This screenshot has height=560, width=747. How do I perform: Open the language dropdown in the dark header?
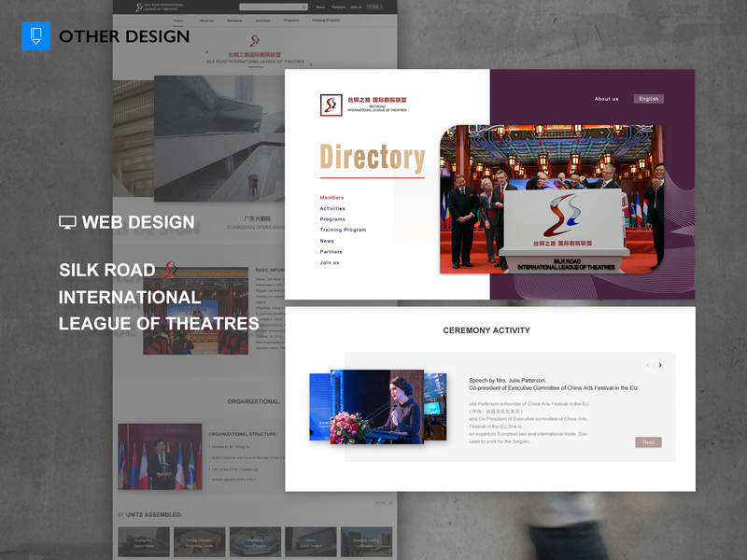click(x=374, y=7)
